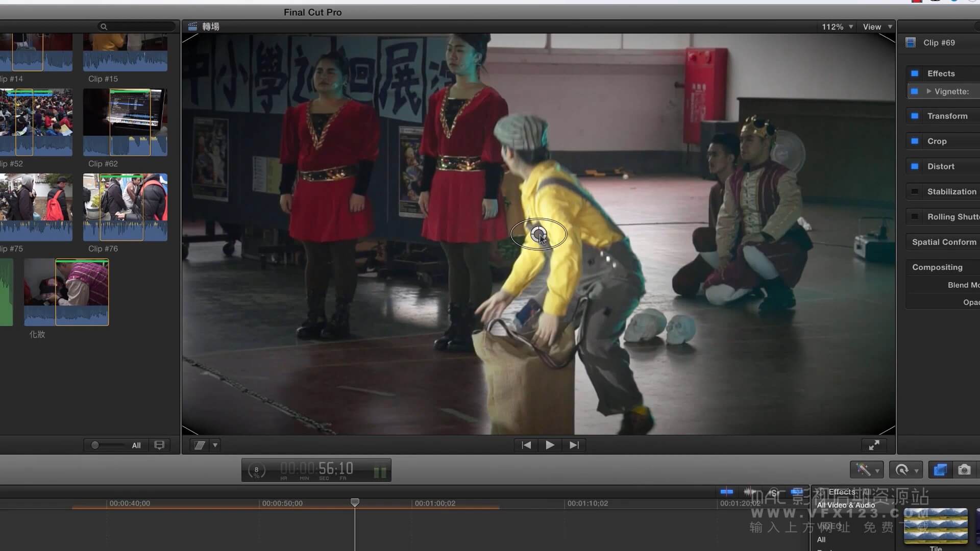Screen dimensions: 980x551
Task: Click the Effects browser title label
Action: pos(842,492)
